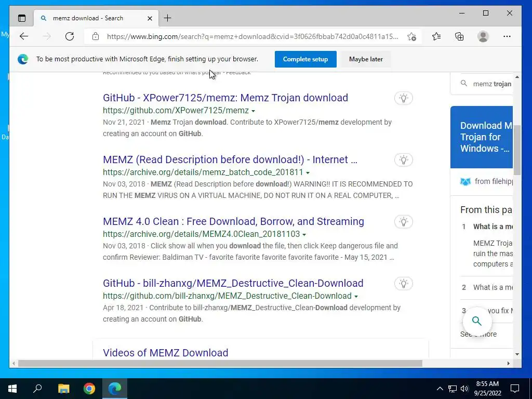Click lightbulb icon beside bill-zhanxg result
532x399 pixels.
[x=403, y=283]
